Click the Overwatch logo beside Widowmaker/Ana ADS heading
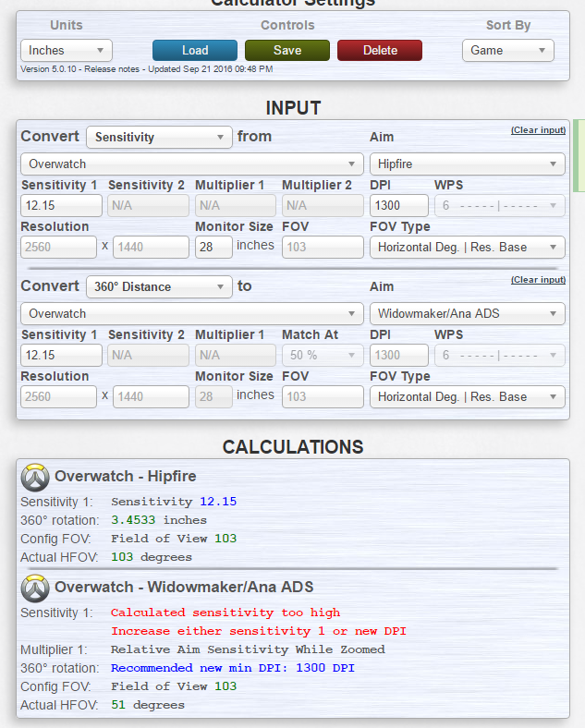This screenshot has height=728, width=585. coord(35,588)
